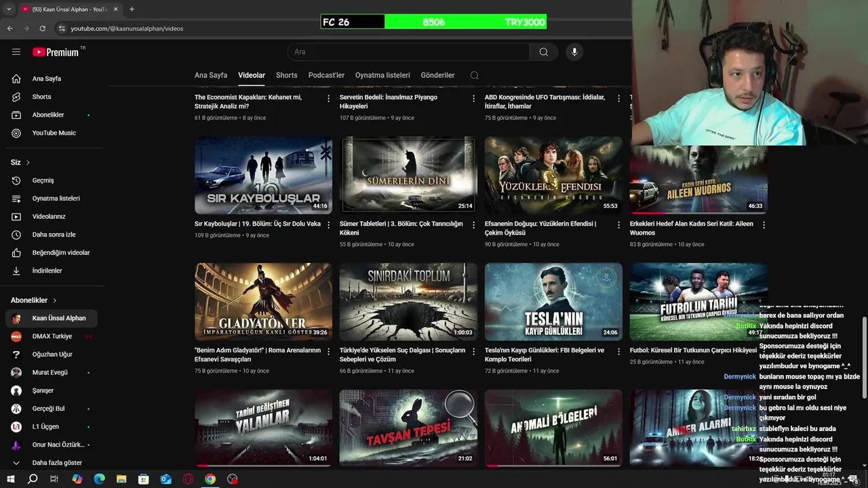Open menu for Efsanenin Doğuşu video
The image size is (868, 488).
coord(619,224)
